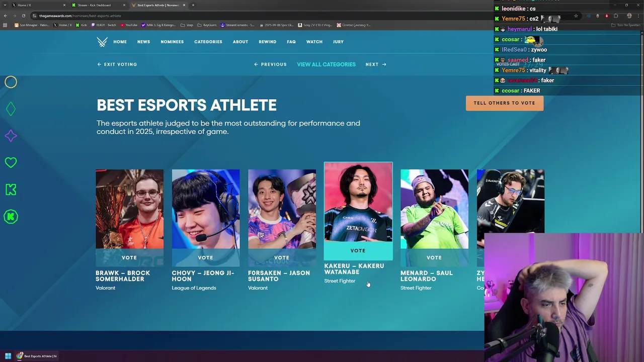This screenshot has height=362, width=644.
Task: Vote for Chovy – Jeong Ji-Hoon
Action: click(x=205, y=257)
